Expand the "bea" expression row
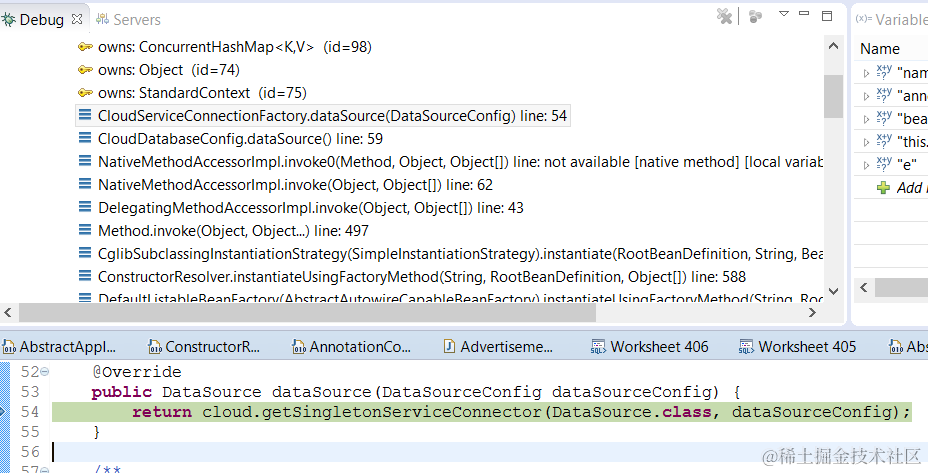Image resolution: width=928 pixels, height=473 pixels. coord(866,119)
